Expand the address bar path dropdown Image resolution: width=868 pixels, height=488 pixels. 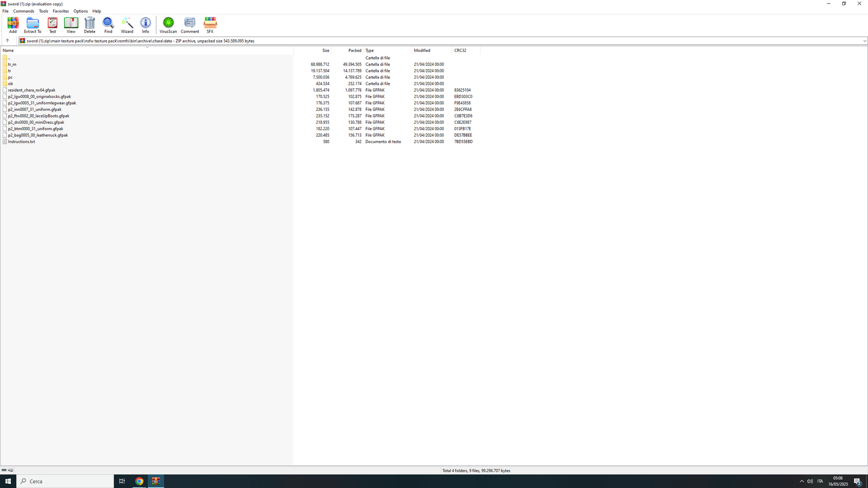864,41
